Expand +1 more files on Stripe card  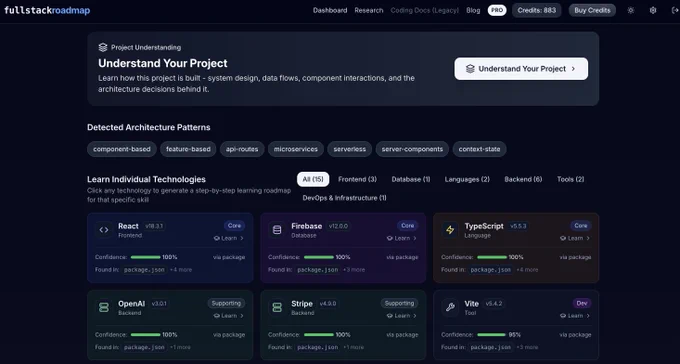point(354,348)
